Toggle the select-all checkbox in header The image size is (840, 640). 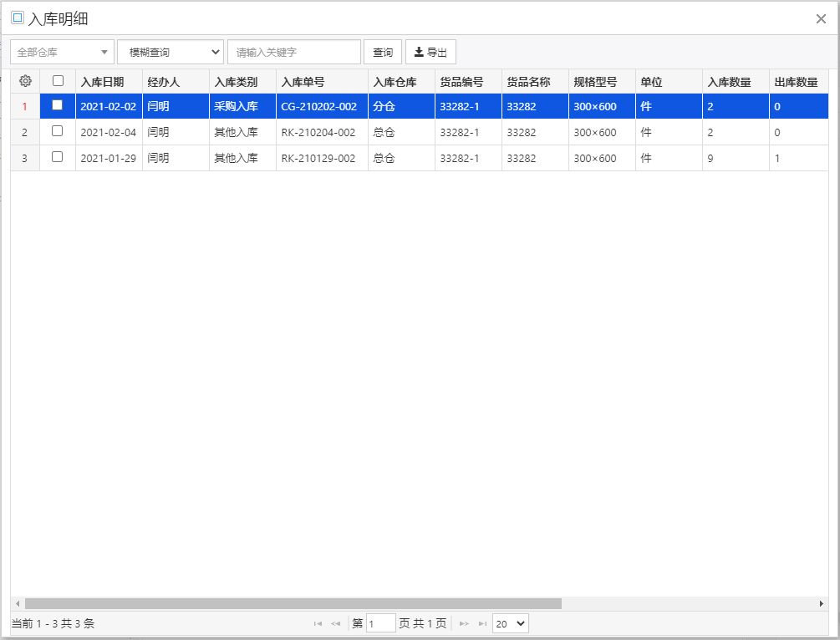click(58, 81)
